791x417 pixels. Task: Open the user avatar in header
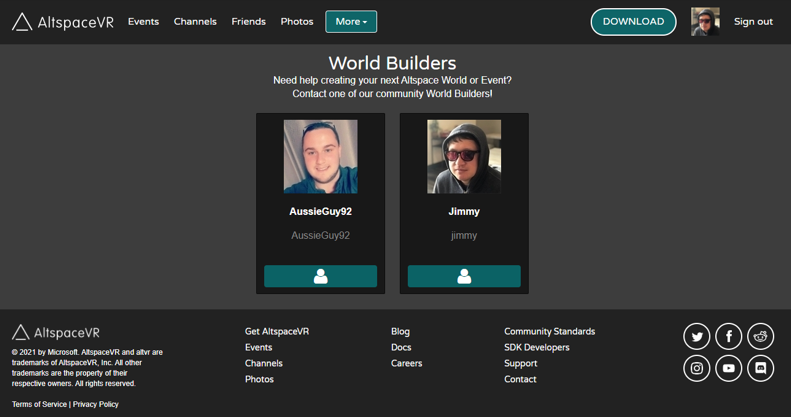pos(705,22)
